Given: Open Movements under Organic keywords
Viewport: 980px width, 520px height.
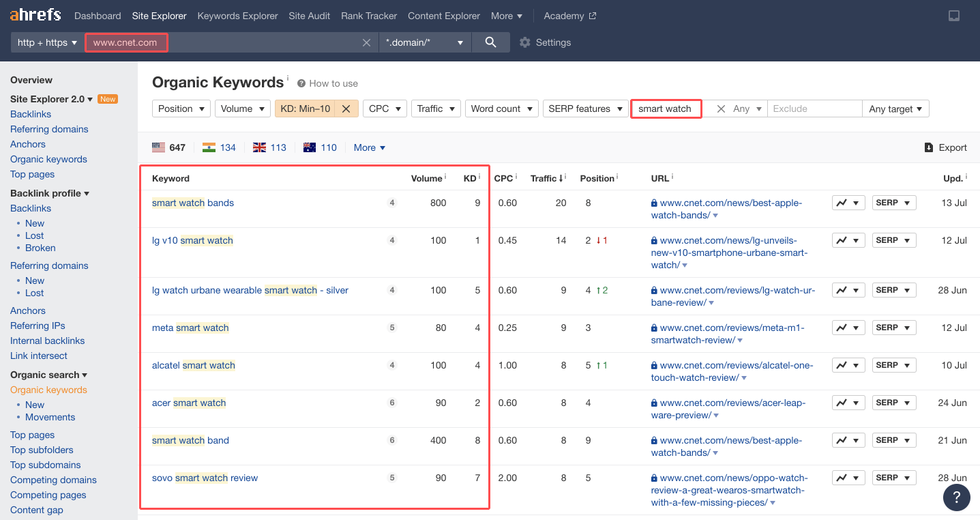Looking at the screenshot, I should point(50,417).
